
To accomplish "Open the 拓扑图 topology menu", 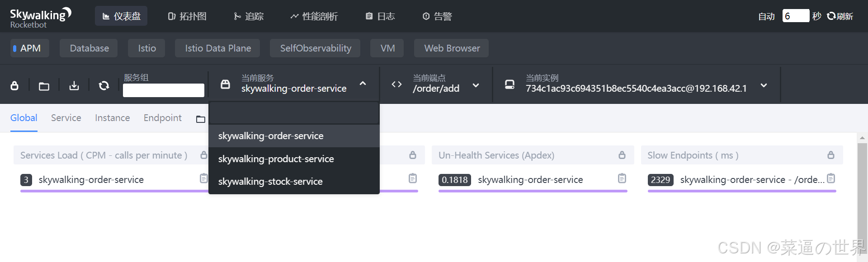I will click(187, 16).
